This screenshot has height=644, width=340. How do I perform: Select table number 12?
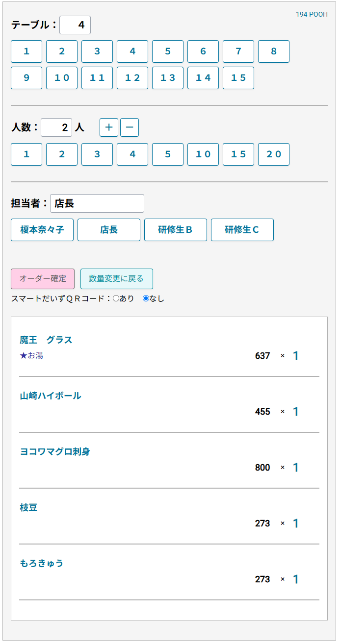tap(132, 78)
